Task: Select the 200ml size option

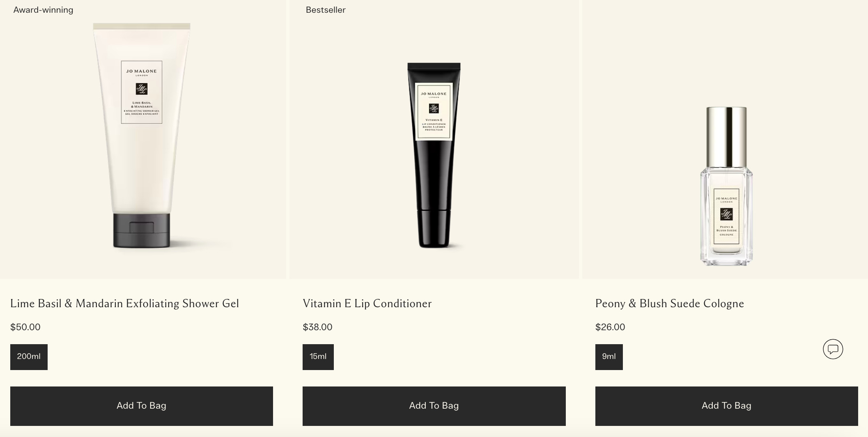Action: coord(29,357)
